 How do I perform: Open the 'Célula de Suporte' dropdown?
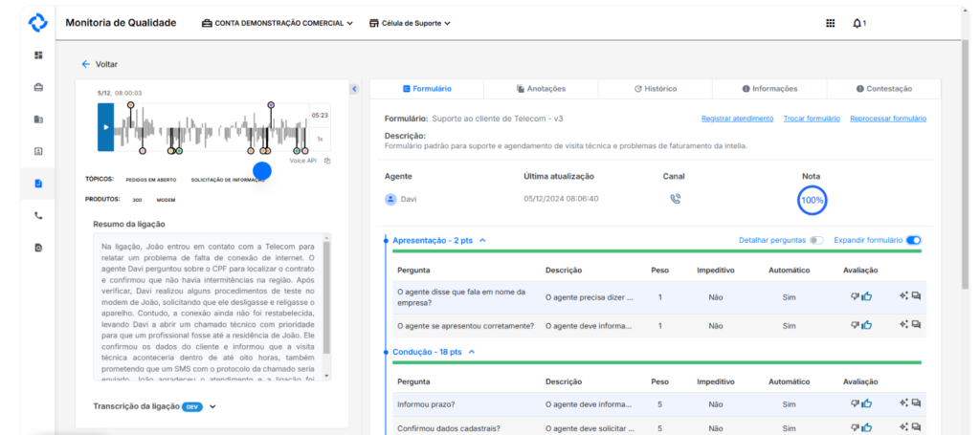(410, 23)
